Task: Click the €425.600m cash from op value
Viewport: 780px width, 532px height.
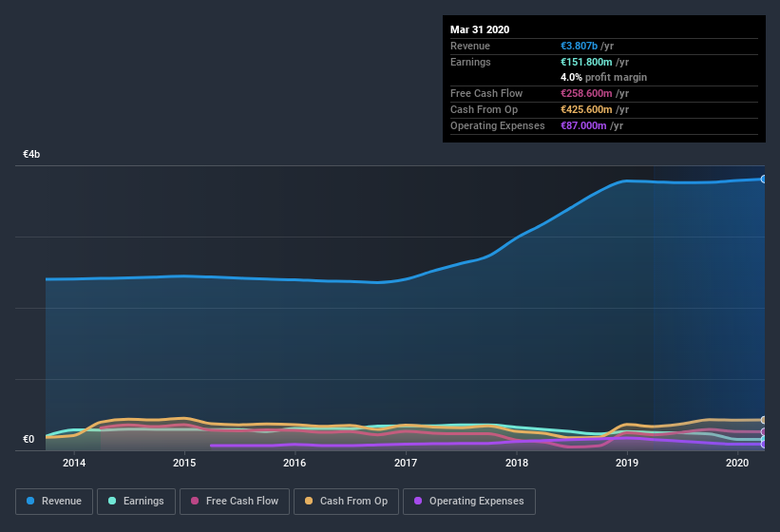Action: click(586, 109)
